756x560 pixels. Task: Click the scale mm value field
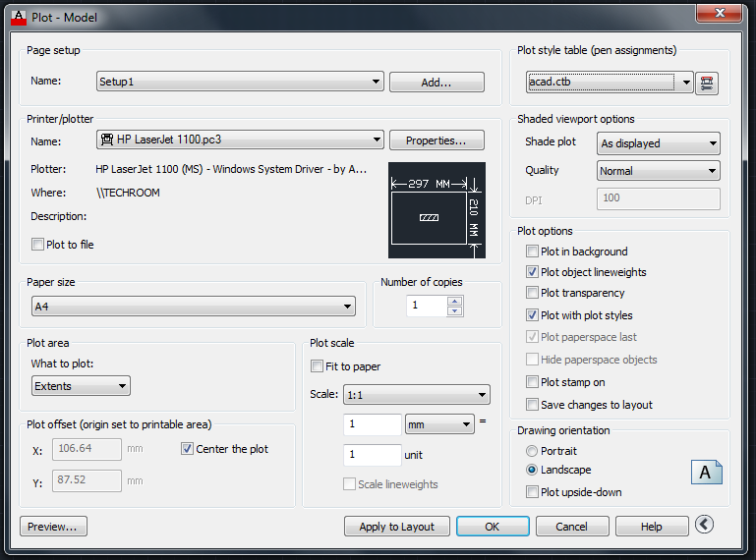[373, 424]
